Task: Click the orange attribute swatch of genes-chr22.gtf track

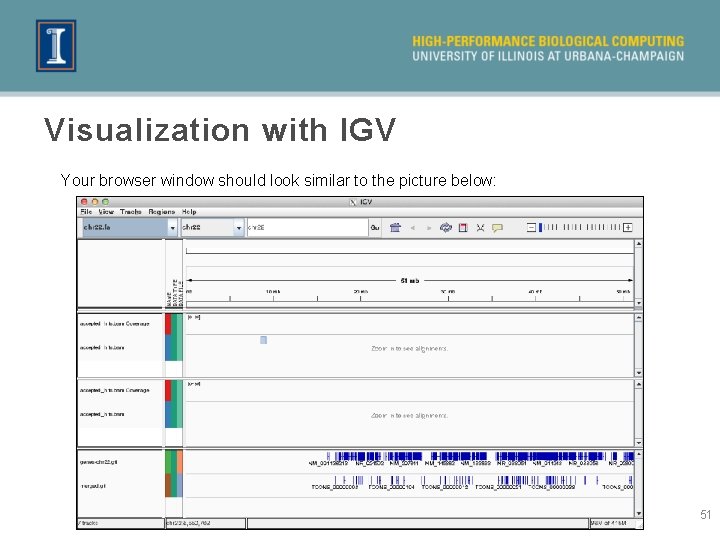Action: pyautogui.click(x=180, y=462)
